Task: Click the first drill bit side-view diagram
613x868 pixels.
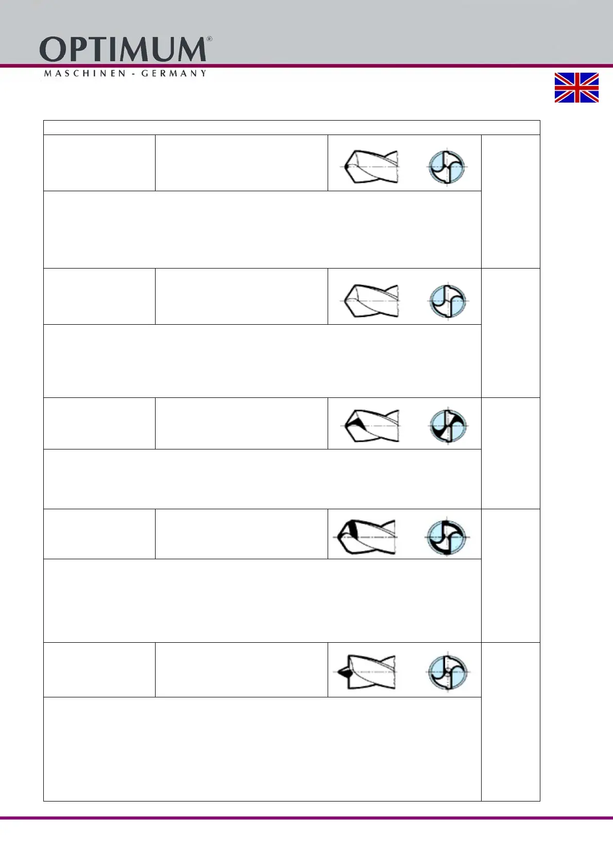Action: [371, 166]
